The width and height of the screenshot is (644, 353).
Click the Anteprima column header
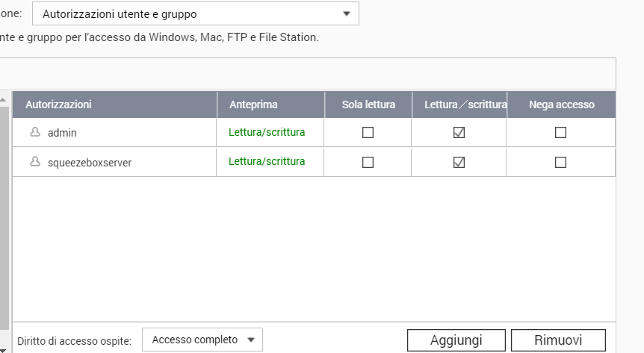coord(253,105)
